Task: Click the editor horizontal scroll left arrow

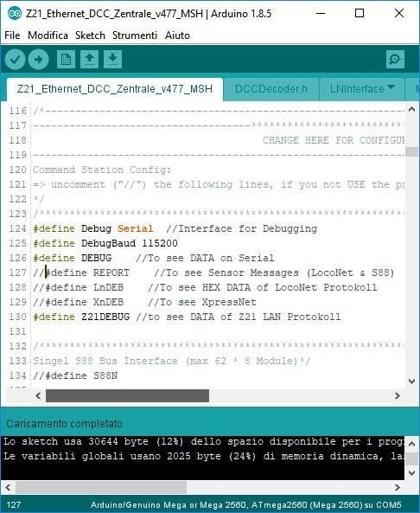Action: [38, 396]
